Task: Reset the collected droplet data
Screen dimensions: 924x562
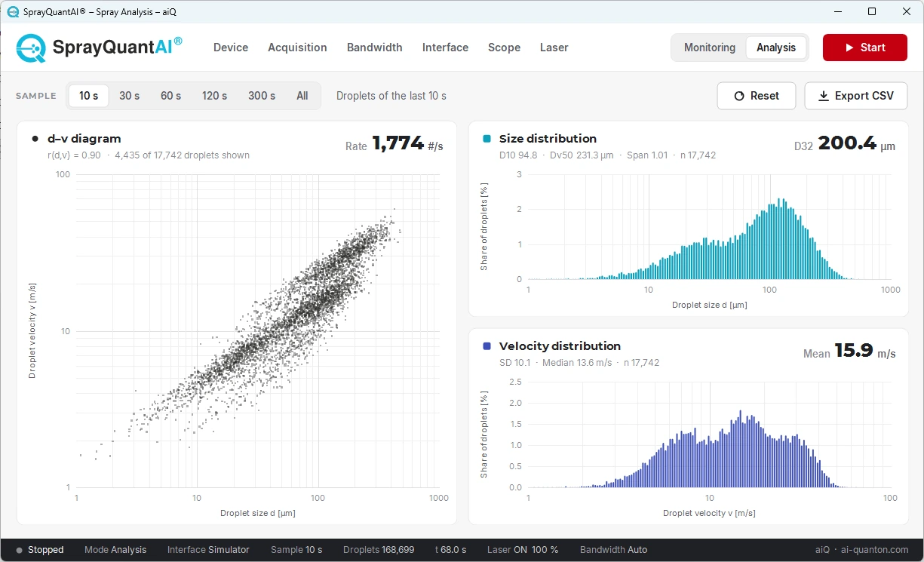Action: click(x=757, y=96)
